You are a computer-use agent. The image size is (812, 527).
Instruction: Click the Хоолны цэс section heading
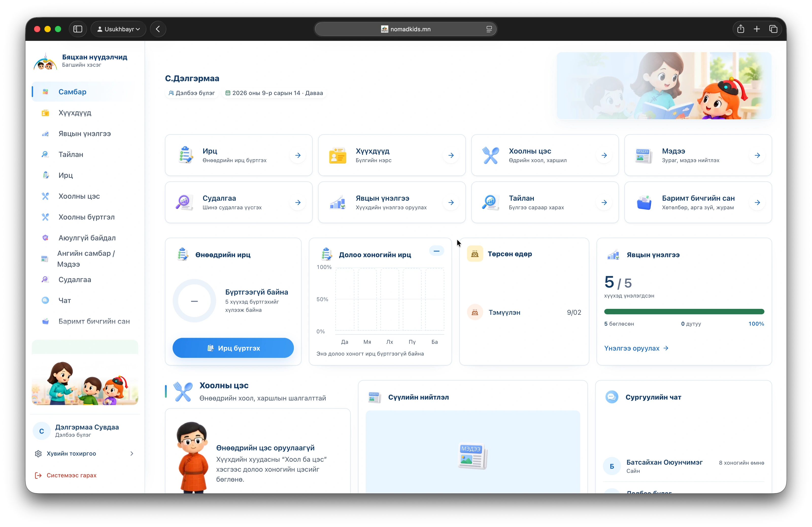pyautogui.click(x=224, y=385)
